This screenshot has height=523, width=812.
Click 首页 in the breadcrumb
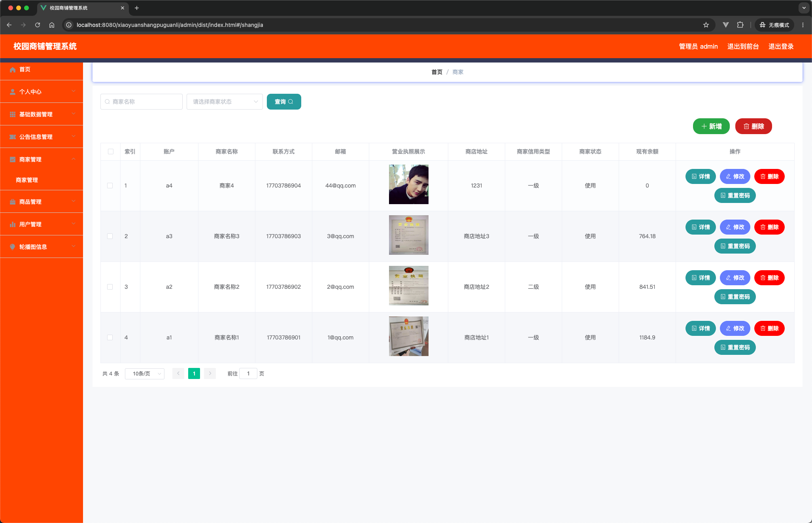click(437, 72)
